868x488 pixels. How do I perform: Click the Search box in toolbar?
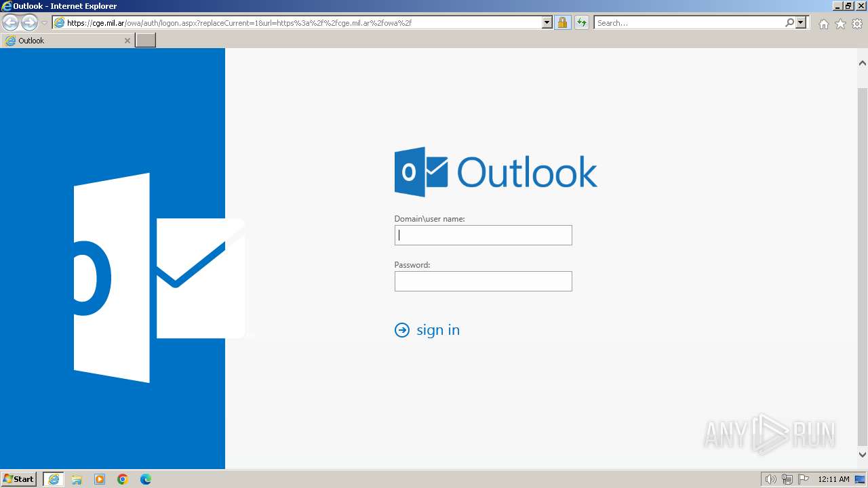pos(689,23)
